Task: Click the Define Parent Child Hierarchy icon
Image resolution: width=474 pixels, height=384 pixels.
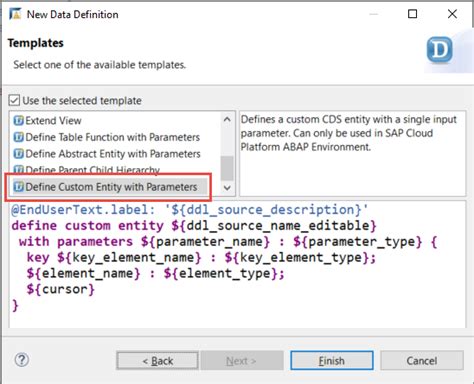Action: [x=18, y=170]
